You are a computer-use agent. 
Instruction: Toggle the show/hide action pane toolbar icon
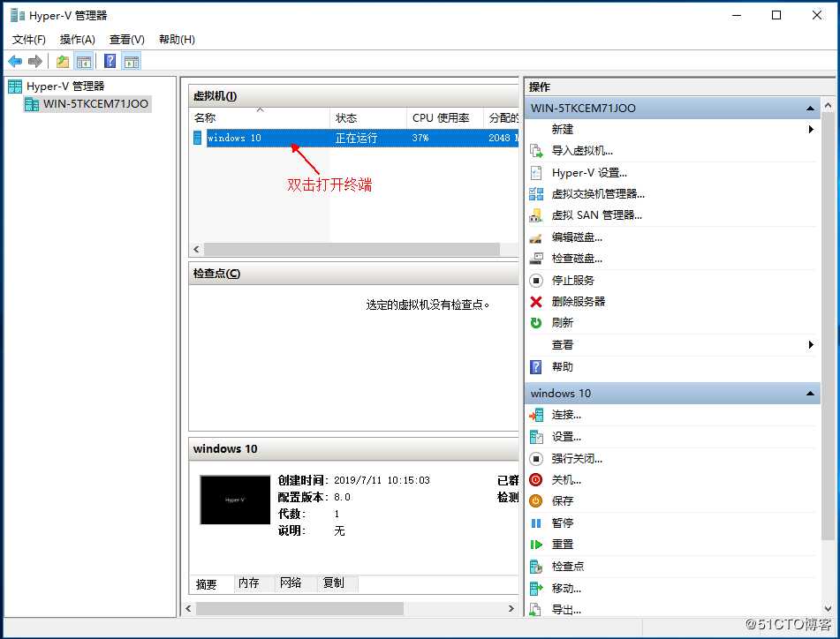pos(132,62)
